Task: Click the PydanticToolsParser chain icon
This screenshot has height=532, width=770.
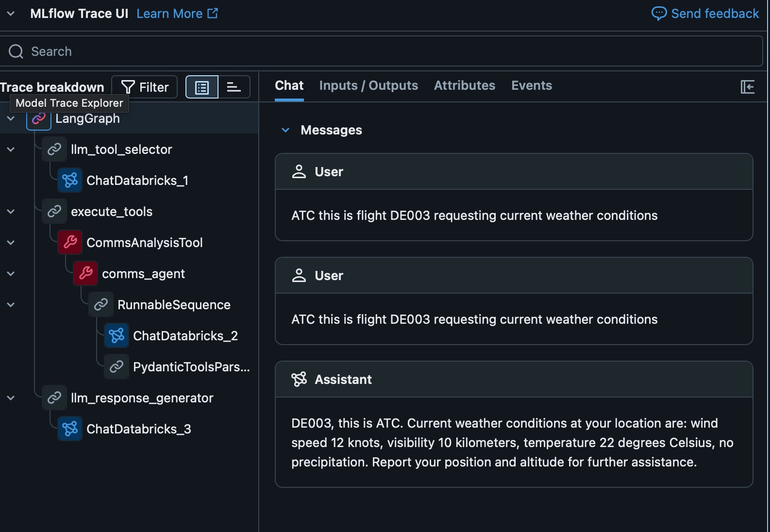Action: (x=117, y=367)
